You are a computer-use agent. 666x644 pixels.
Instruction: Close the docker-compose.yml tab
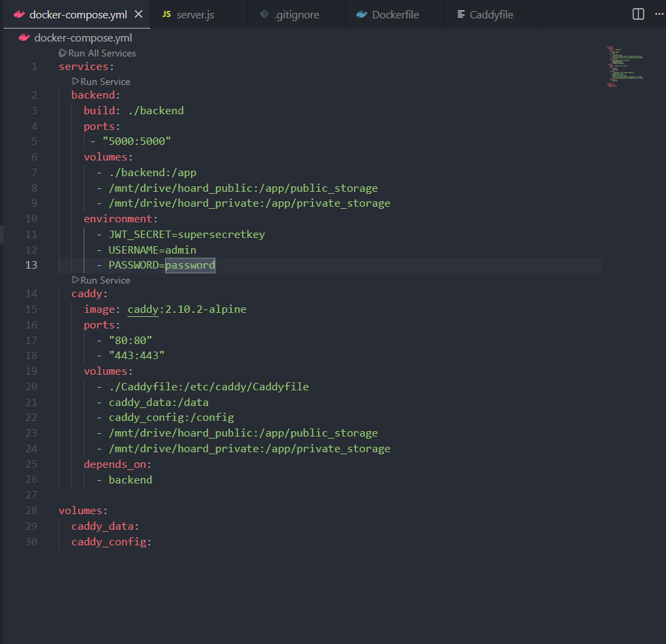[x=139, y=14]
